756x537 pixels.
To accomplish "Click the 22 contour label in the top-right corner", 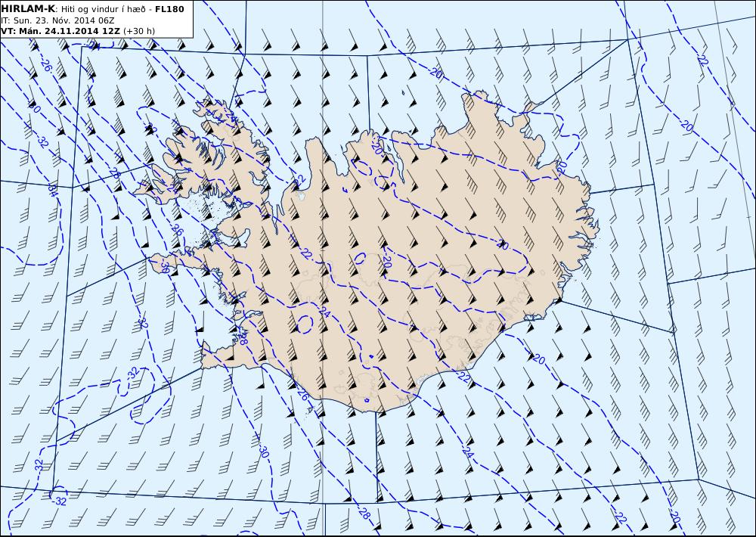I will (x=703, y=60).
